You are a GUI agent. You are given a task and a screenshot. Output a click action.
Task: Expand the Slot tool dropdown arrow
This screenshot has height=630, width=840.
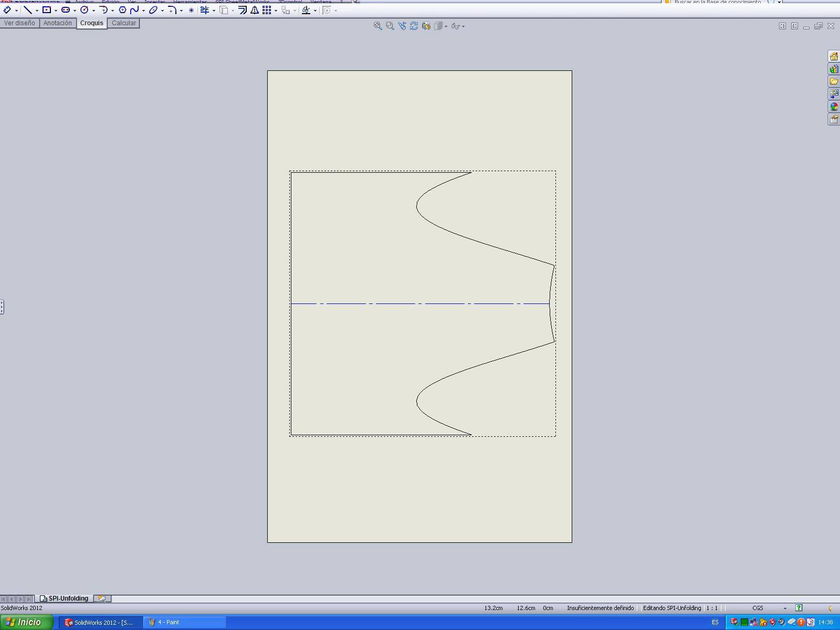tap(75, 10)
